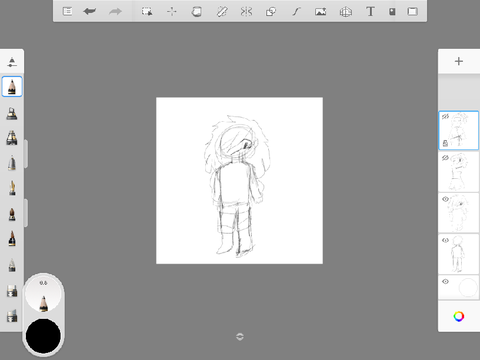Select the rectangular selection tool
Screen dimensions: 480x360
coord(147,12)
